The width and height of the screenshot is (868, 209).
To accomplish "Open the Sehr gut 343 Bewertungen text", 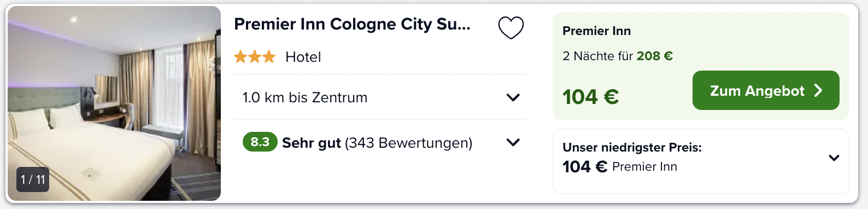I will pos(377,143).
